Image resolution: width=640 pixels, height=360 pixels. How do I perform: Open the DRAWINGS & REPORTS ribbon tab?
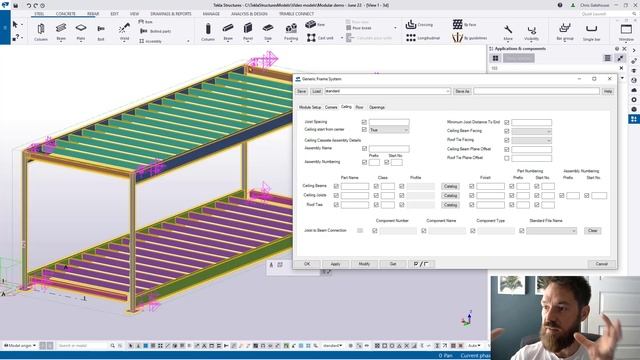[x=171, y=14]
